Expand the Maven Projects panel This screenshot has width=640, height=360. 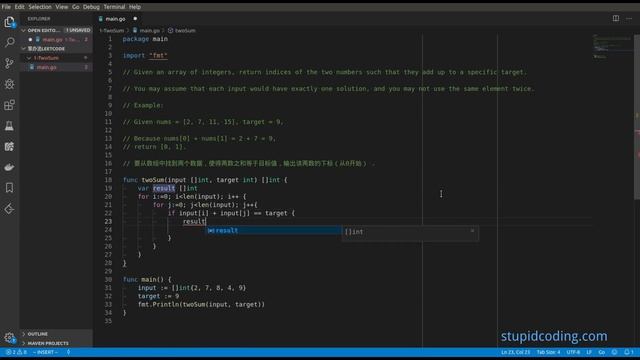(56, 343)
